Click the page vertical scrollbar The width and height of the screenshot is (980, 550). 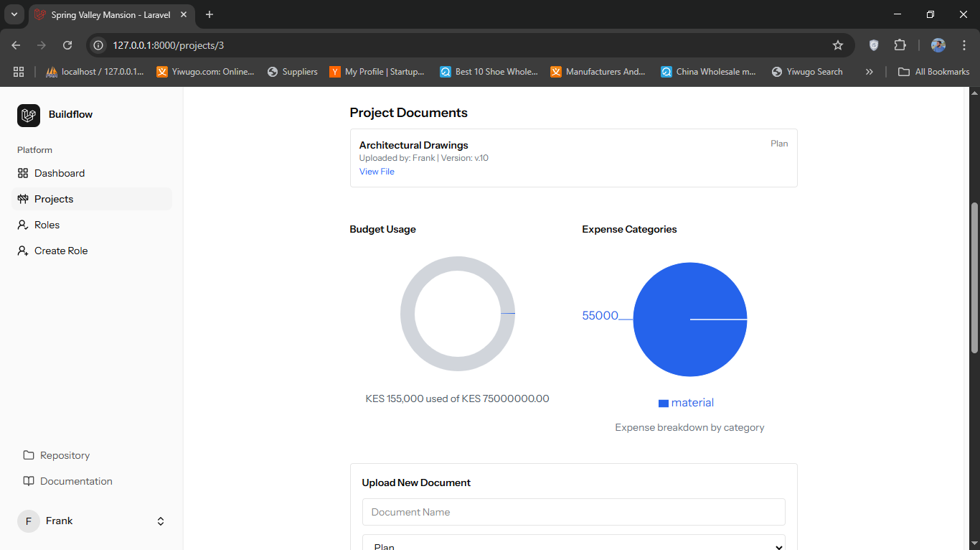[974, 278]
